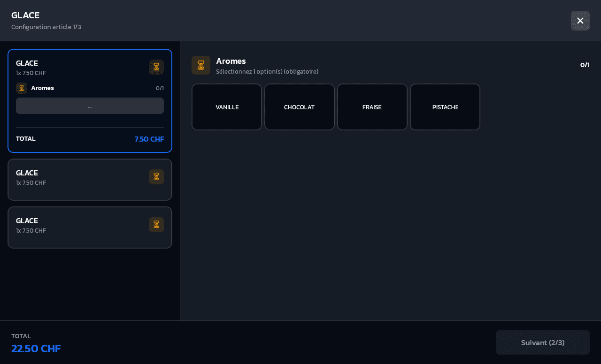The width and height of the screenshot is (601, 364).
Task: Choose the VANILLE flavor option
Action: tap(227, 107)
